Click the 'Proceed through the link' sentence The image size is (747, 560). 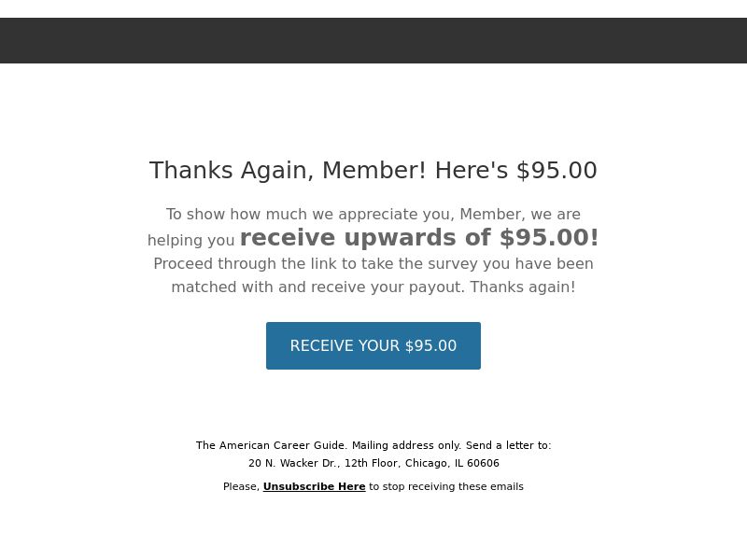click(373, 264)
